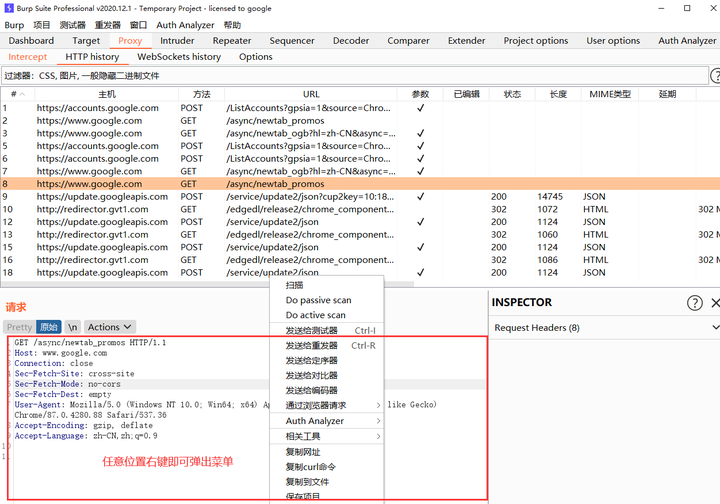Open the Intercept sub-tab
The image size is (720, 504).
pos(28,57)
